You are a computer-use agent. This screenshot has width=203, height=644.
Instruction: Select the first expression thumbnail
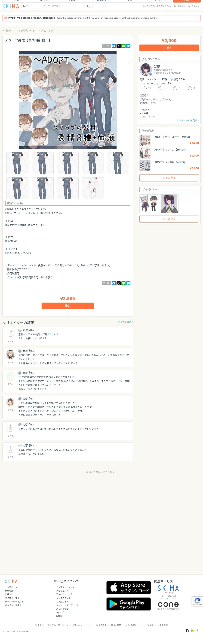[x=18, y=163]
